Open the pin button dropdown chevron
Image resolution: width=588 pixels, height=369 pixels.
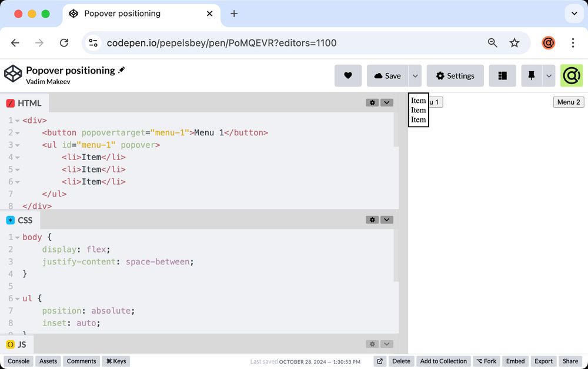[548, 75]
